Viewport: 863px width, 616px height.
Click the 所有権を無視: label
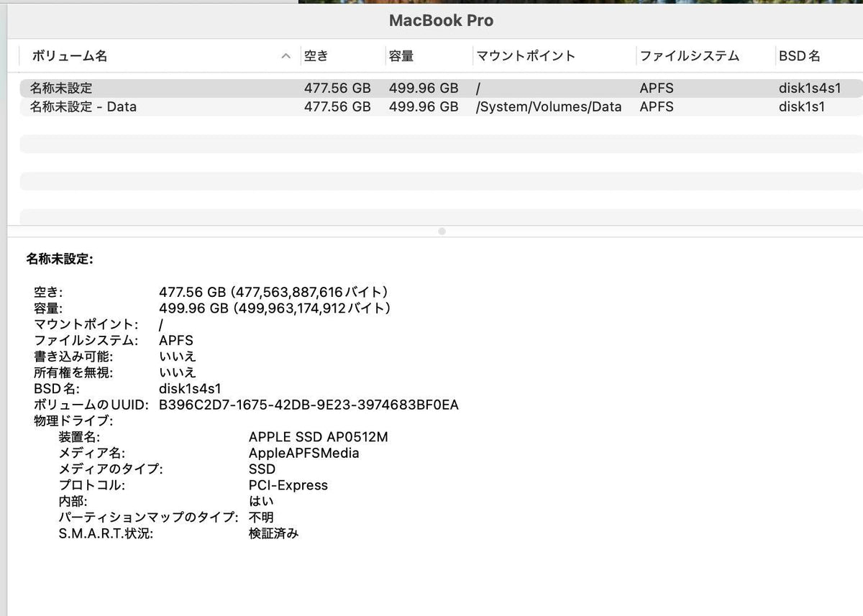coord(73,372)
